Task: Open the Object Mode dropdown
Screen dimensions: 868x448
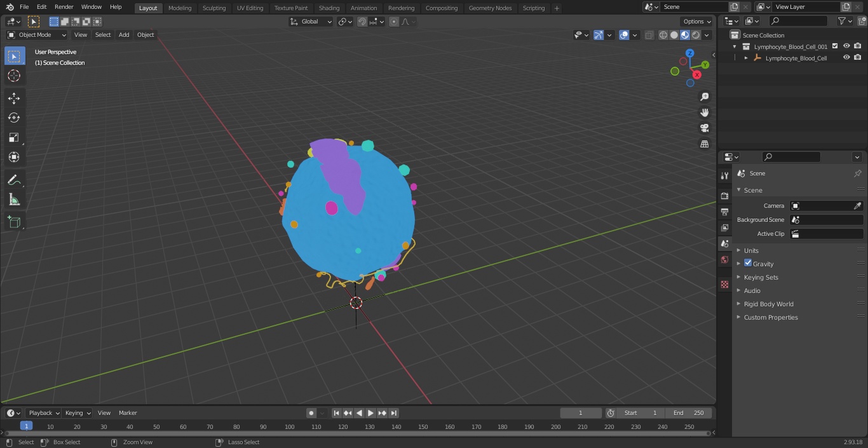Action: (37, 35)
